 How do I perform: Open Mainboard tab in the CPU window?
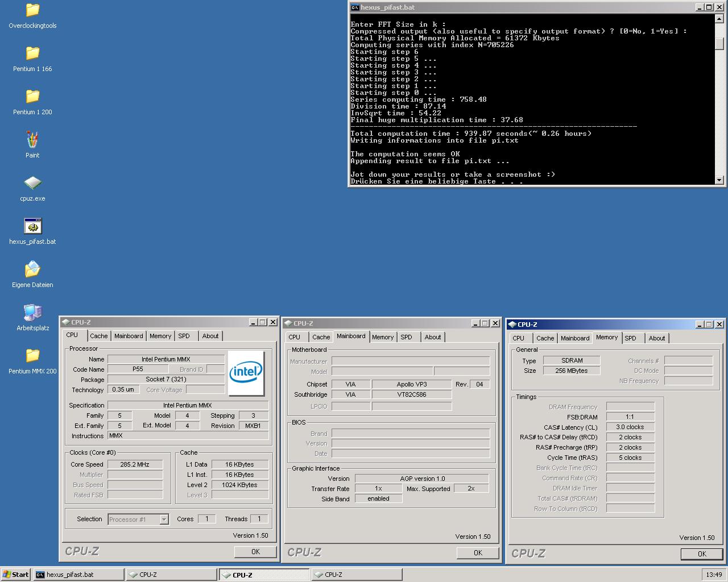click(x=129, y=336)
